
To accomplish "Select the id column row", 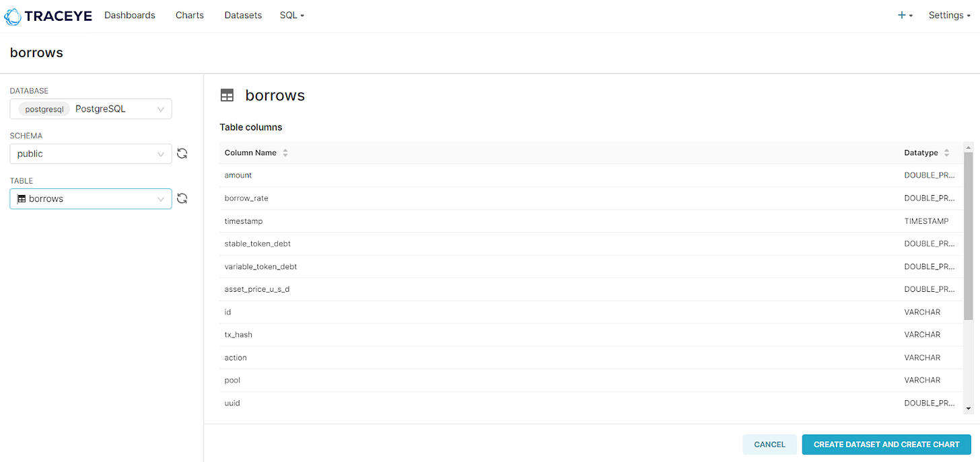I will coord(592,312).
